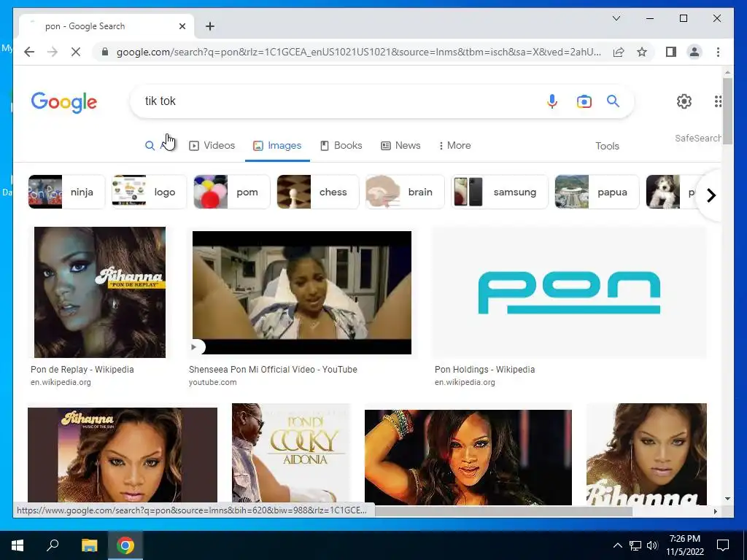Click the forward navigation arrow
The height and width of the screenshot is (560, 747).
click(53, 52)
